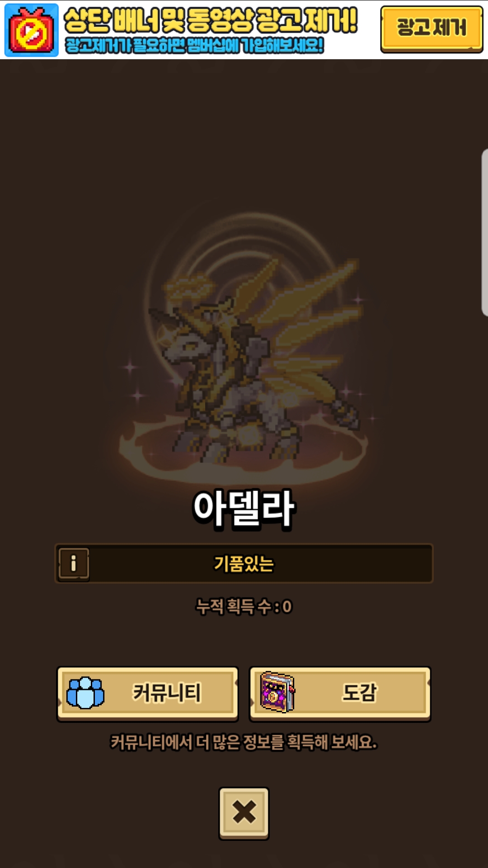The height and width of the screenshot is (868, 488).
Task: Click the 도감 label text
Action: [359, 693]
